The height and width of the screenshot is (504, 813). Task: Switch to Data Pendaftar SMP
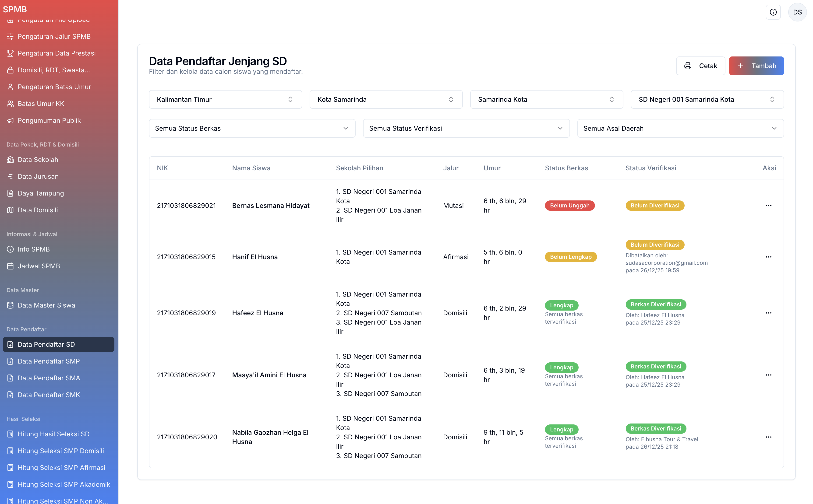click(x=49, y=361)
